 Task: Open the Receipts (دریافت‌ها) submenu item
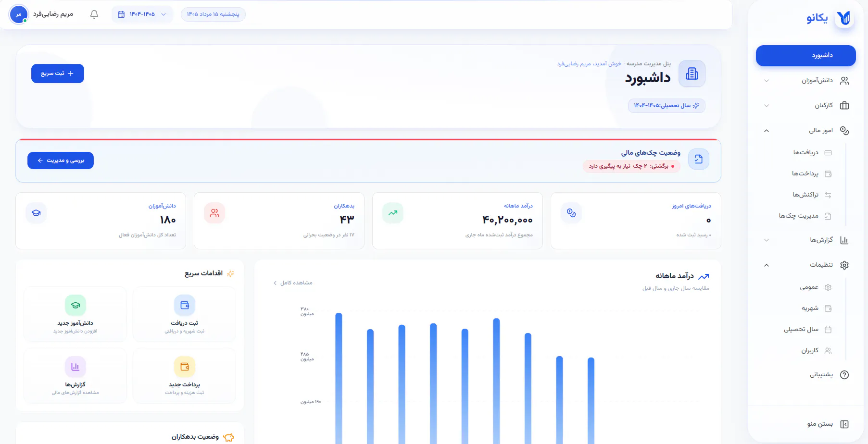806,153
